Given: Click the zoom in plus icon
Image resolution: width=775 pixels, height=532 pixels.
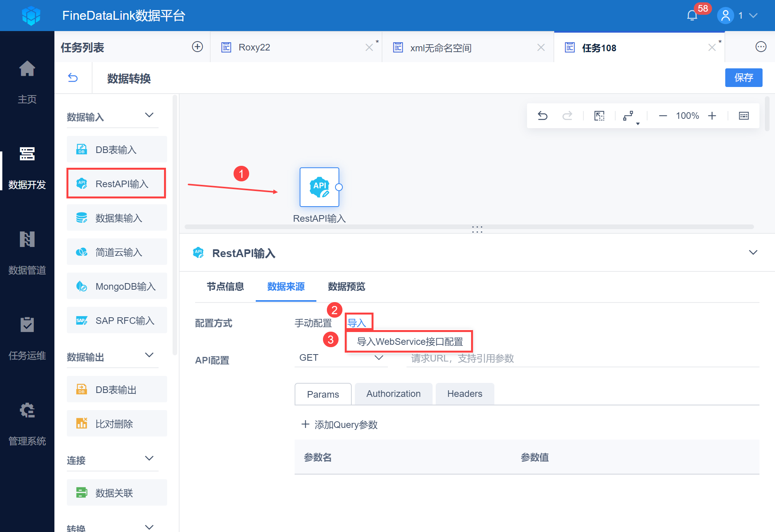Looking at the screenshot, I should click(x=712, y=116).
